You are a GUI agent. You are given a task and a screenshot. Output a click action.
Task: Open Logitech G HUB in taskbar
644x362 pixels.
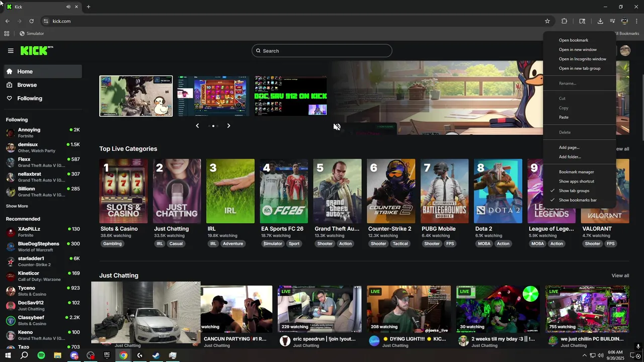tap(139, 355)
